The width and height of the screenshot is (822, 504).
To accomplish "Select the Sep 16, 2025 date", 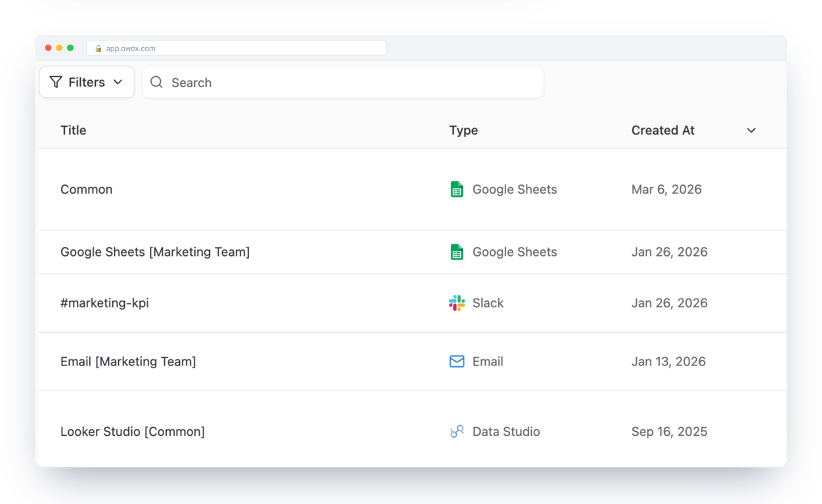I will click(x=670, y=432).
